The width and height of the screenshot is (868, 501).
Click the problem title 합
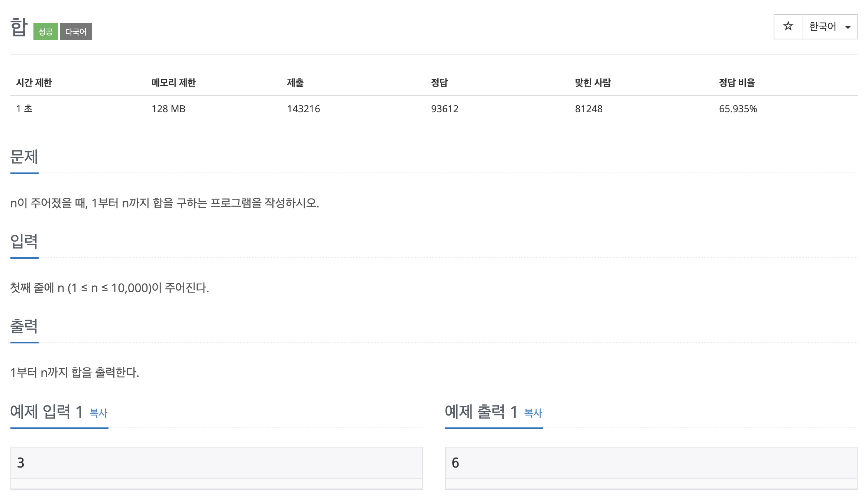pos(19,27)
